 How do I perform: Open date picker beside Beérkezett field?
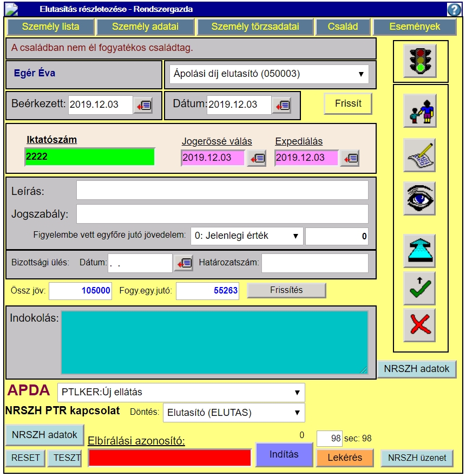click(x=143, y=105)
